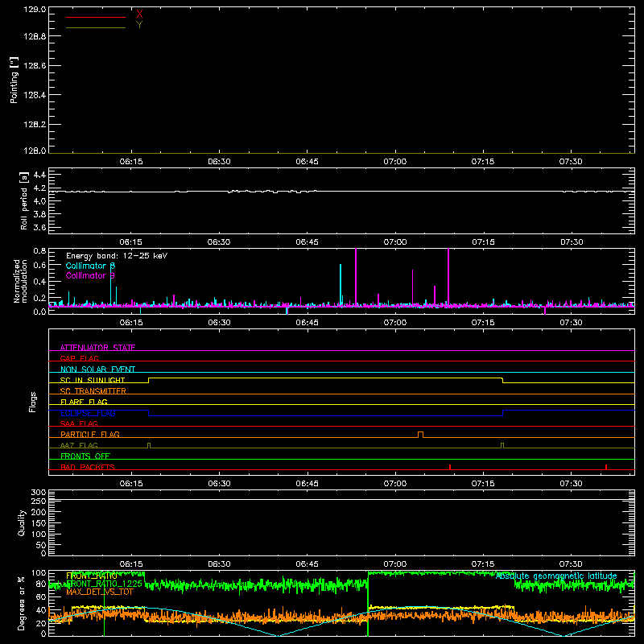Click the cyan modulation spike near 06:50
The image size is (644, 644).
pos(341,284)
